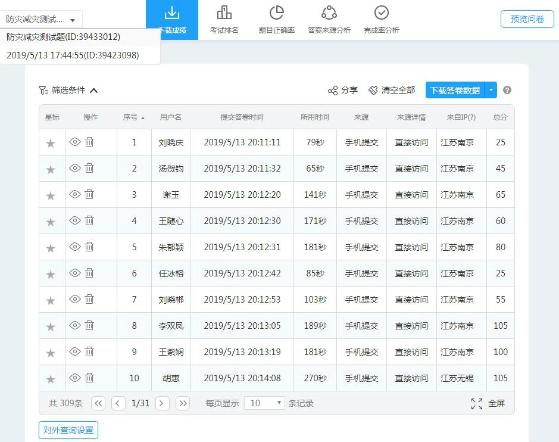Delete row 3 using trash icon

pos(89,194)
